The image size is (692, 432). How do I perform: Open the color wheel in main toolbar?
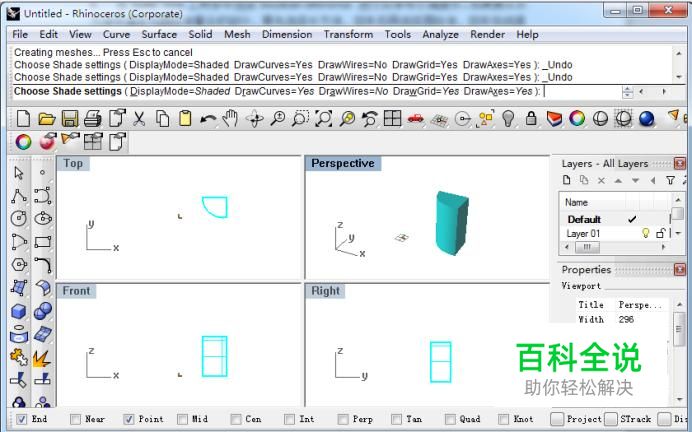point(577,118)
